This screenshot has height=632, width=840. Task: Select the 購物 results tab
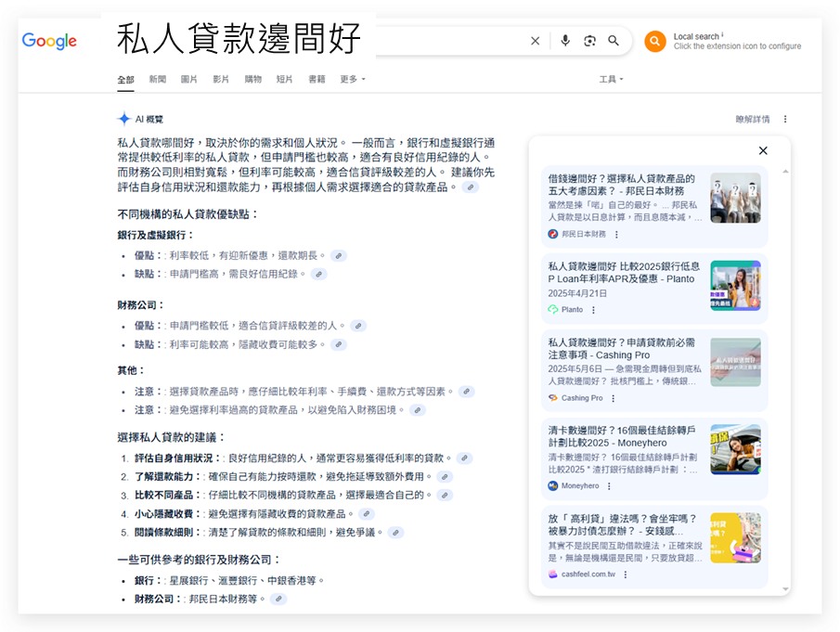coord(252,80)
